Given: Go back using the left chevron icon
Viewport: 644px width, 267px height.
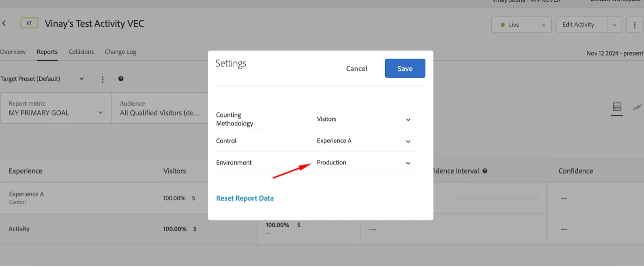Looking at the screenshot, I should (4, 23).
